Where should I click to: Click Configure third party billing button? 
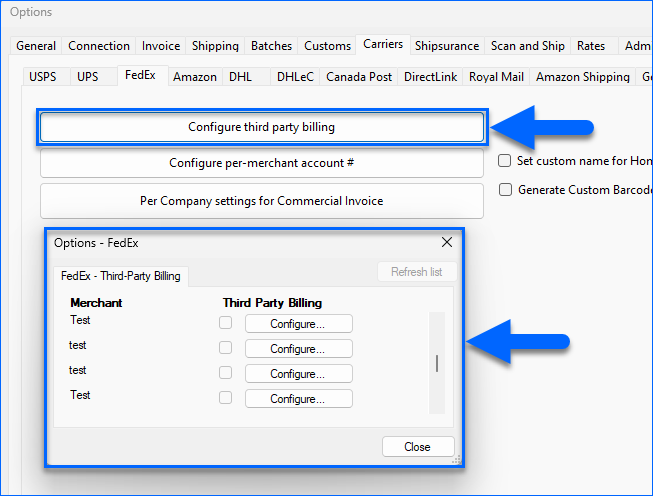[262, 127]
